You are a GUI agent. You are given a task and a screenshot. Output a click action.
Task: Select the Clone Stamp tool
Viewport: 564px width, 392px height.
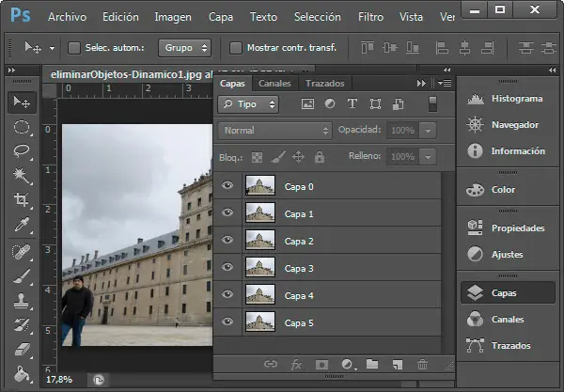[x=20, y=300]
